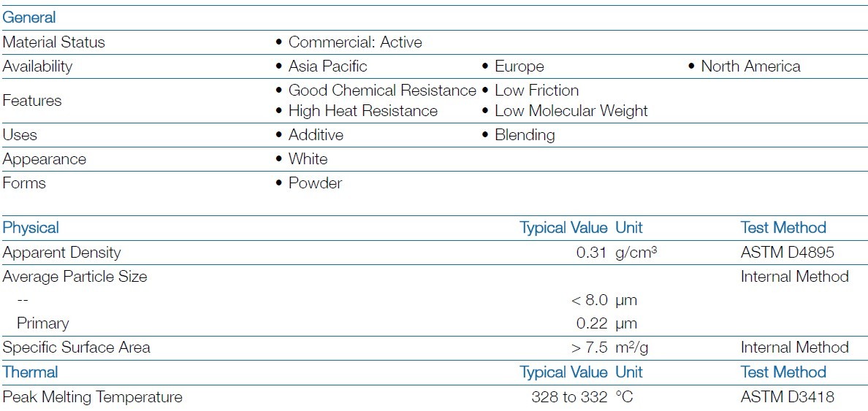
Task: Select the High Heat Resistance feature
Action: (x=362, y=111)
